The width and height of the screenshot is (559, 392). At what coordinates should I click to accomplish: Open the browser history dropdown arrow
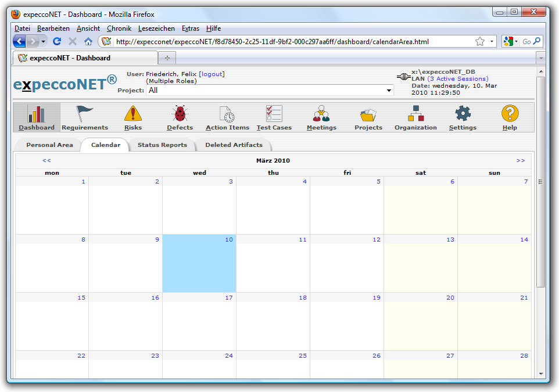point(43,42)
